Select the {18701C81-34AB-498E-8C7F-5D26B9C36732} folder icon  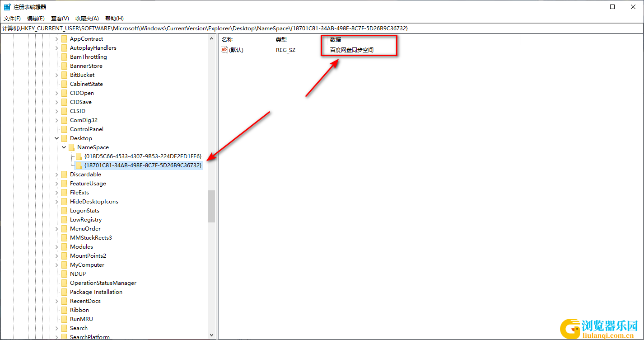point(79,165)
